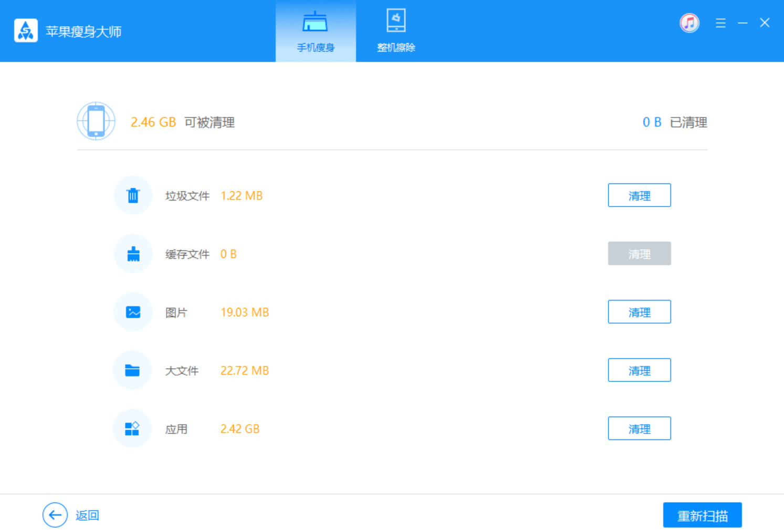The height and width of the screenshot is (532, 784).
Task: Click the apps category icon
Action: point(132,429)
